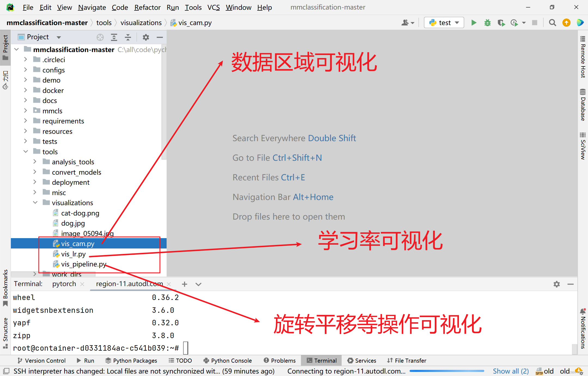The height and width of the screenshot is (376, 588).
Task: Open the Notifications side panel
Action: coord(583,329)
